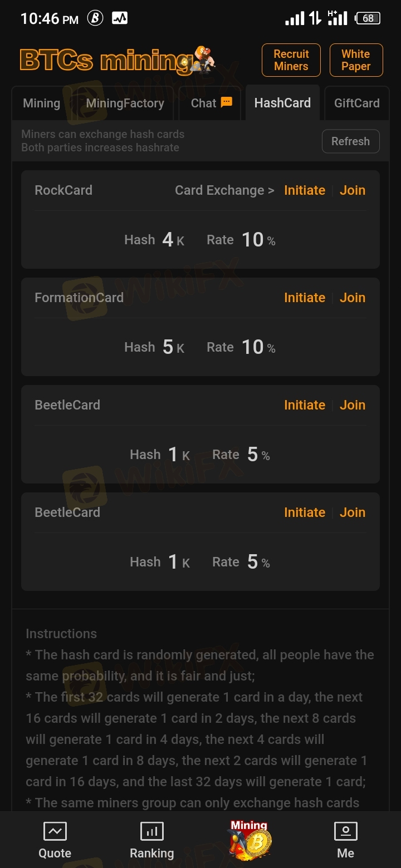Open the Ranking bar chart icon
This screenshot has height=868, width=401.
pyautogui.click(x=151, y=831)
